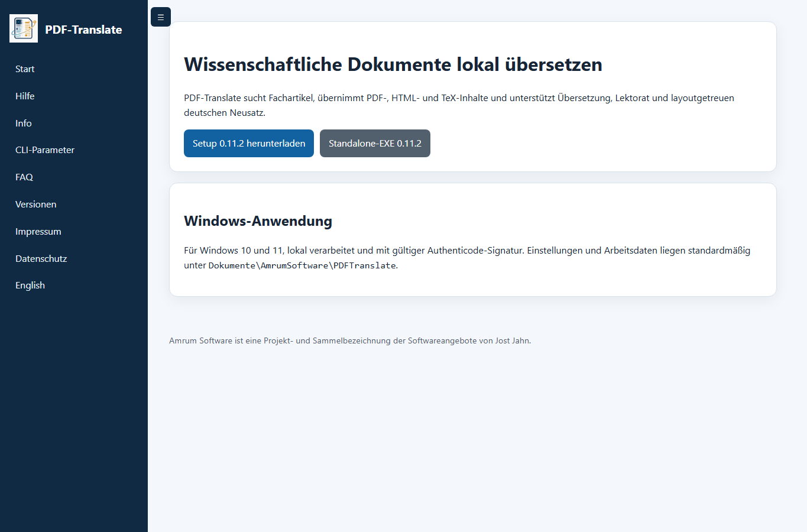Viewport: 807px width, 532px height.
Task: Click heading 'Wissenschaftliche Dokumente lokal übersetzen'
Action: 393,64
